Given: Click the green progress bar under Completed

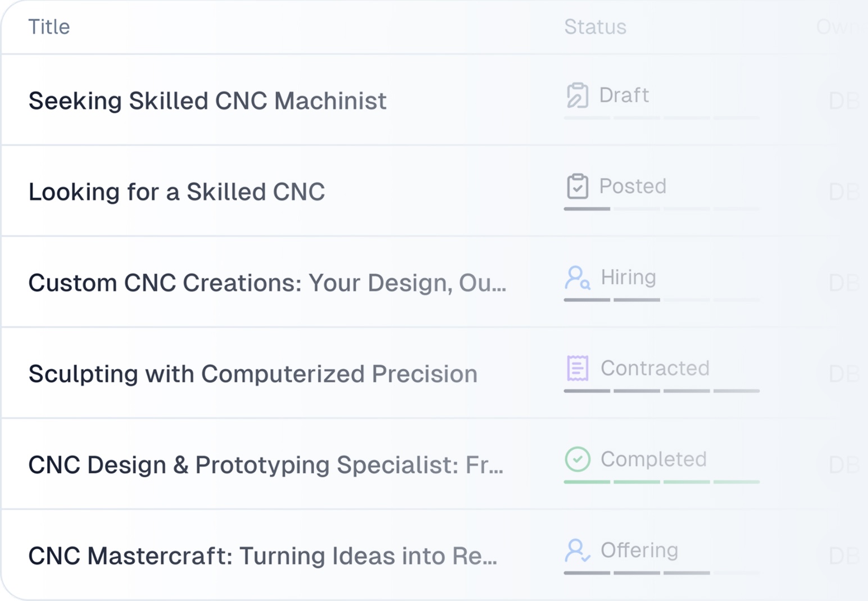Looking at the screenshot, I should point(662,482).
